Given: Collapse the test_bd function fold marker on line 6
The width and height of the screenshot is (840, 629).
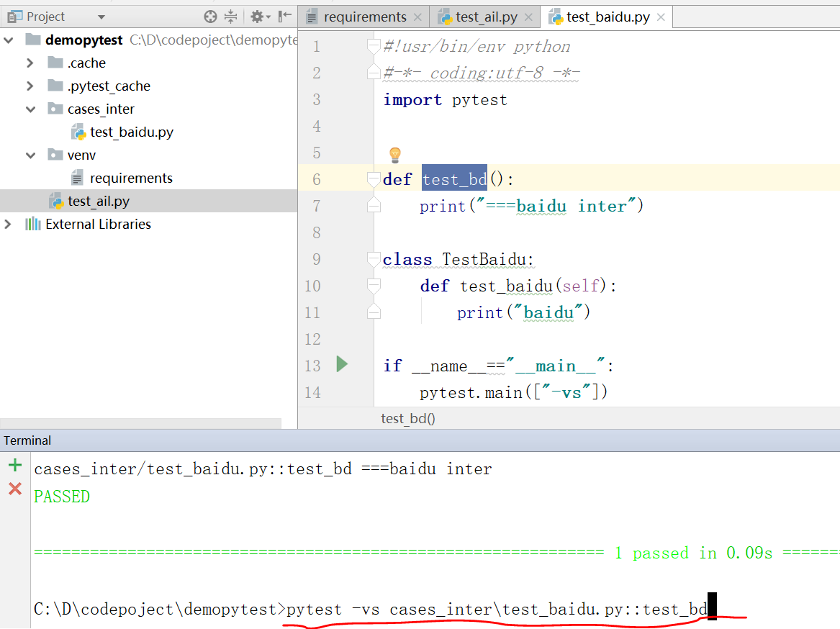Looking at the screenshot, I should [x=374, y=179].
